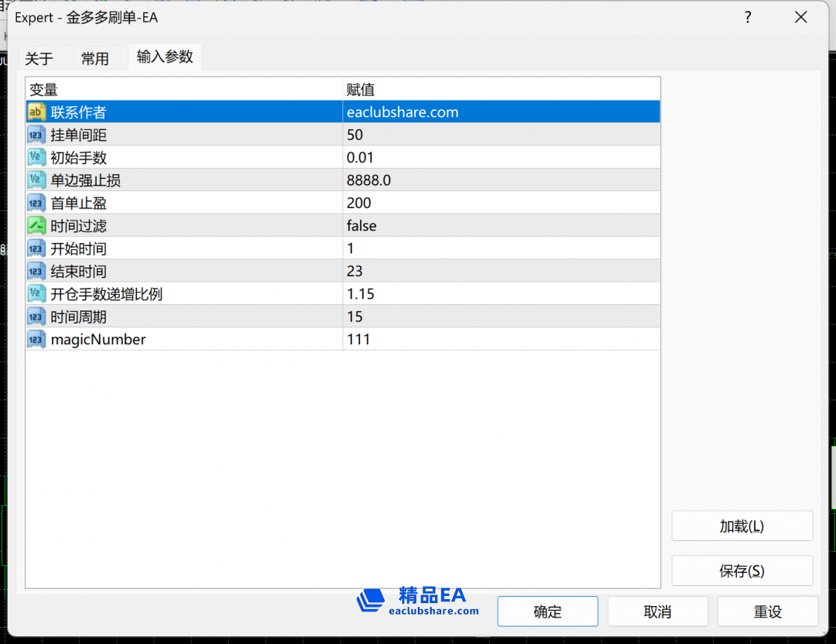Click the integer icon beside 开始时间
Image resolution: width=836 pixels, height=644 pixels.
(36, 248)
